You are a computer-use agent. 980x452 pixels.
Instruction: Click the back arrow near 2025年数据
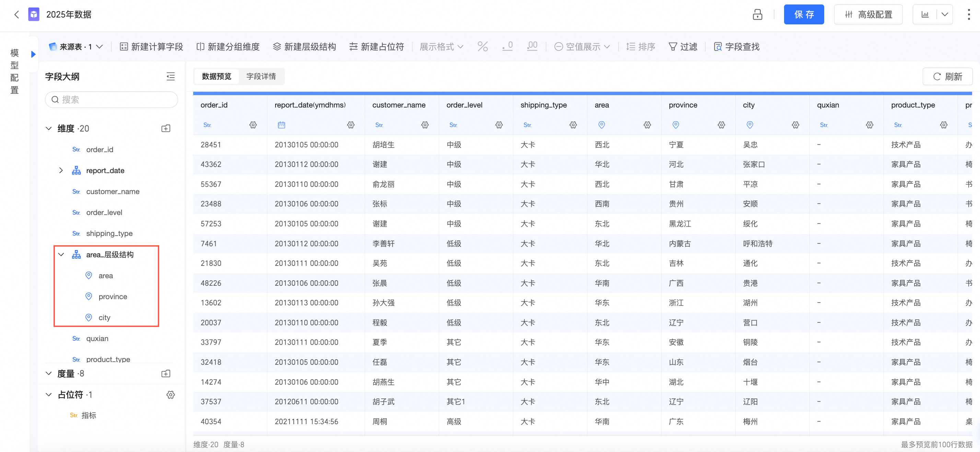tap(16, 14)
